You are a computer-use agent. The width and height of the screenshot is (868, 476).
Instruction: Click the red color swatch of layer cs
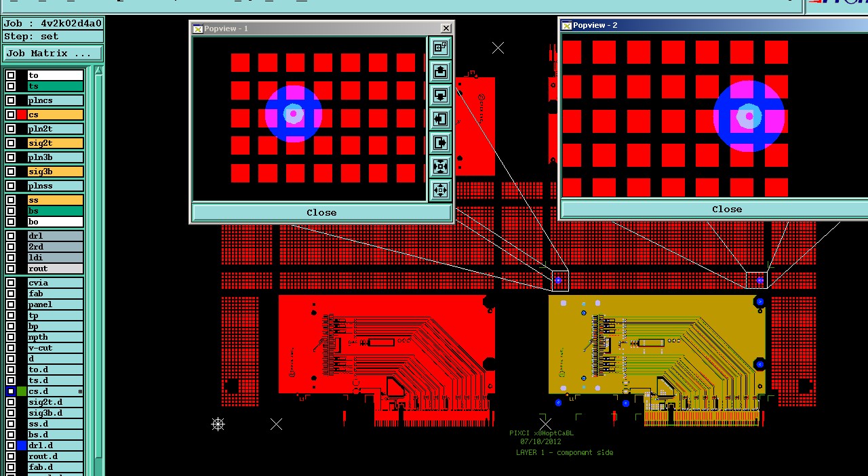tap(22, 115)
